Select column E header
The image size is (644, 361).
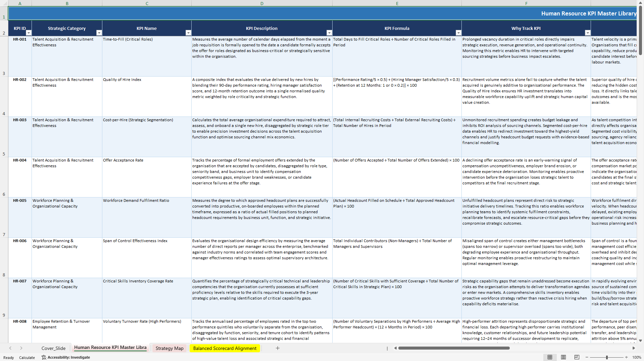pyautogui.click(x=397, y=3)
